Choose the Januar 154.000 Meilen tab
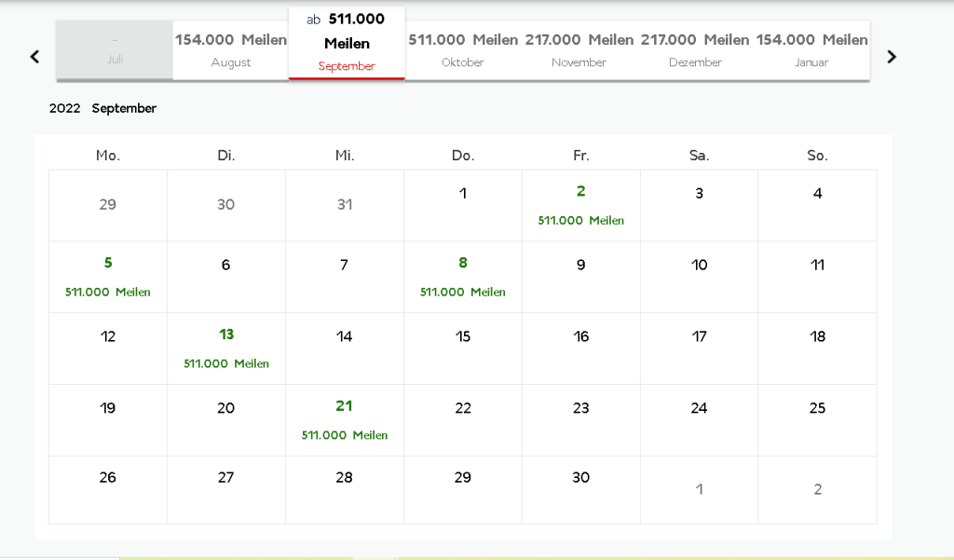This screenshot has width=954, height=560. pyautogui.click(x=811, y=50)
